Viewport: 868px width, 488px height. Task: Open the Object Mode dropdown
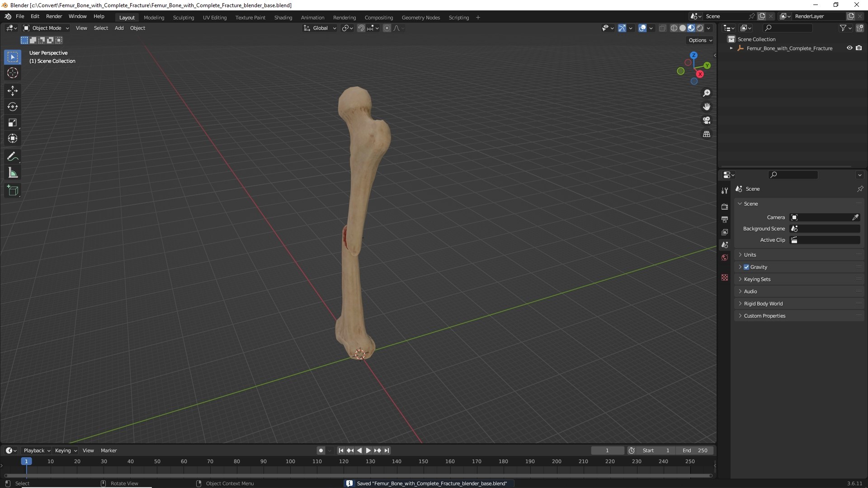[46, 28]
